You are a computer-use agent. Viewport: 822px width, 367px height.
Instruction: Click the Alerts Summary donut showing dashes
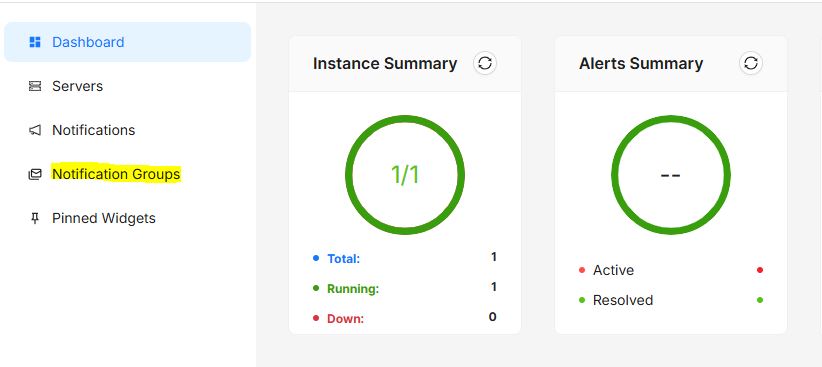pyautogui.click(x=670, y=175)
